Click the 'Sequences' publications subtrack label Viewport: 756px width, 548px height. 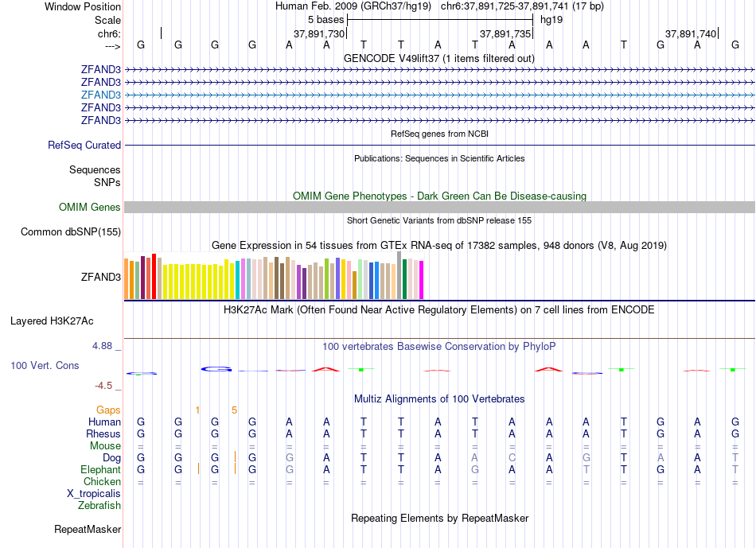95,169
